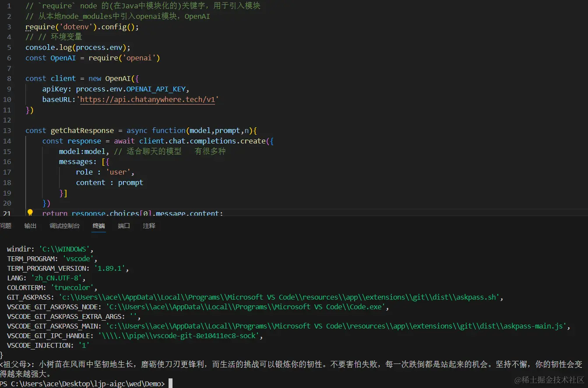
Task: Click the 'content : prompt' line
Action: (x=109, y=182)
